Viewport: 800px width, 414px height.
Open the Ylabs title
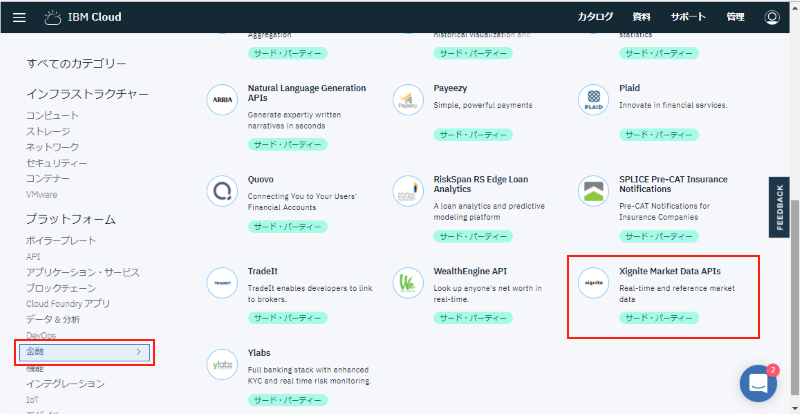[x=259, y=353]
